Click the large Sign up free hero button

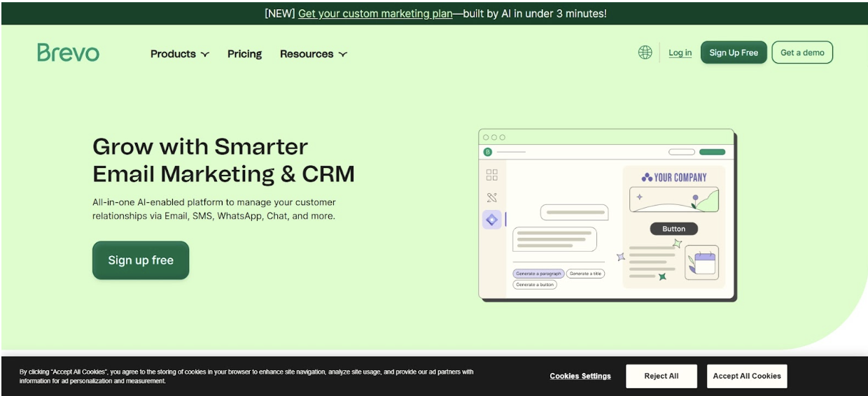[x=141, y=260]
